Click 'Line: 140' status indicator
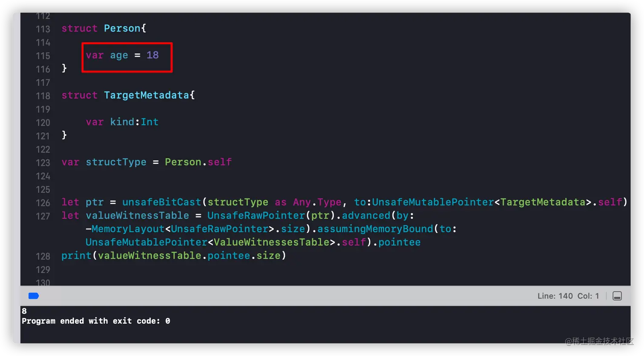Image resolution: width=644 pixels, height=356 pixels. coord(555,296)
